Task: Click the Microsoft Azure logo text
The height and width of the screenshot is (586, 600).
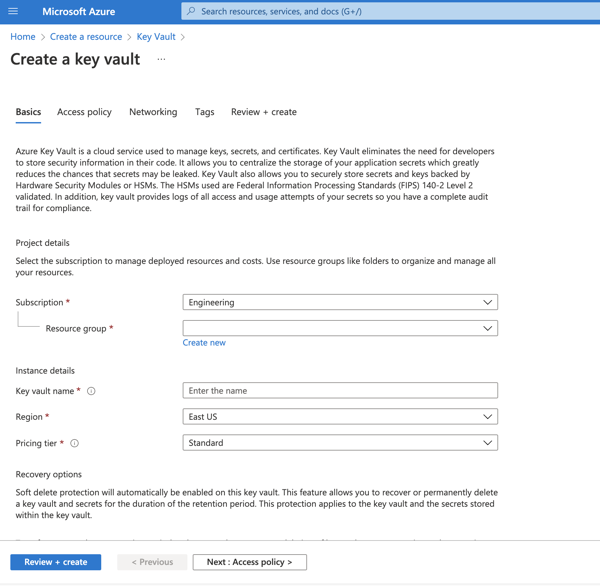Action: point(78,11)
